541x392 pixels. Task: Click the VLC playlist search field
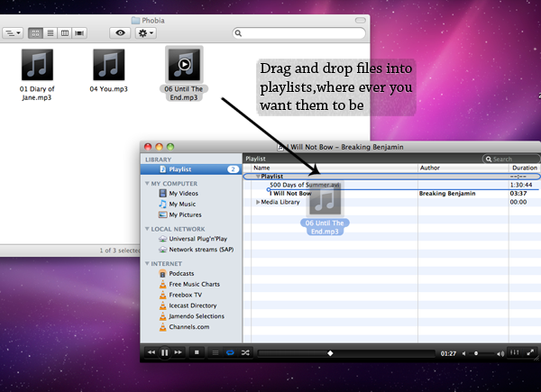(512, 160)
